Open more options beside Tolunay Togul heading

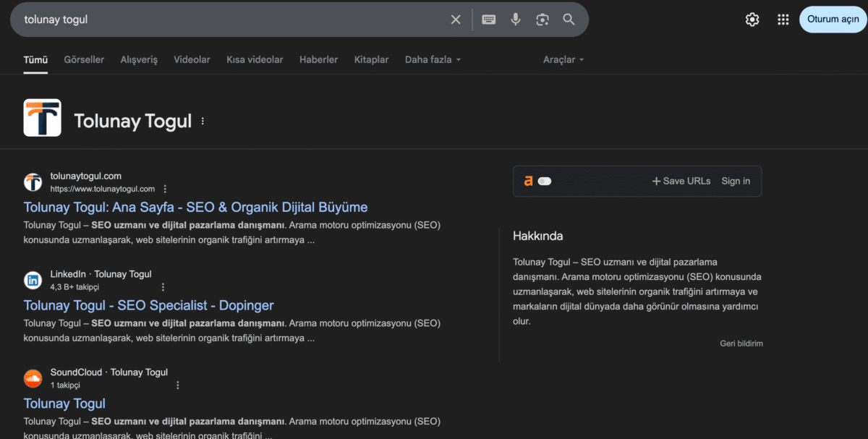[203, 121]
